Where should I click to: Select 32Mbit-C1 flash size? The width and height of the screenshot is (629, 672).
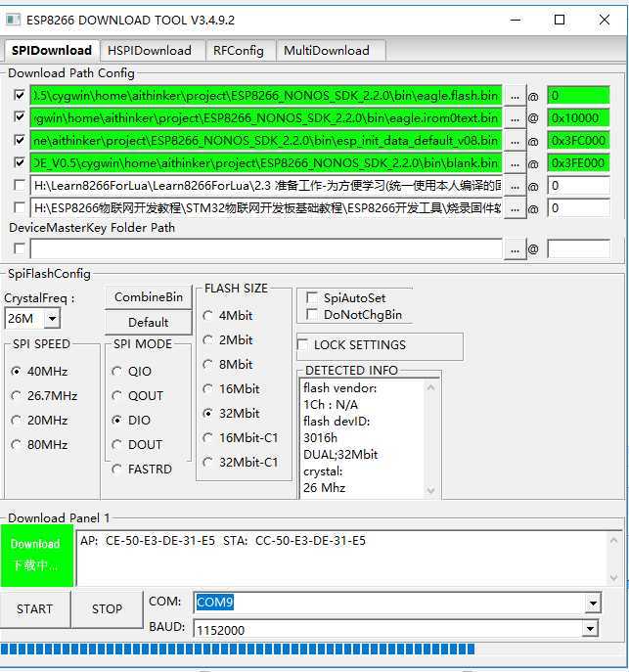coord(240,462)
